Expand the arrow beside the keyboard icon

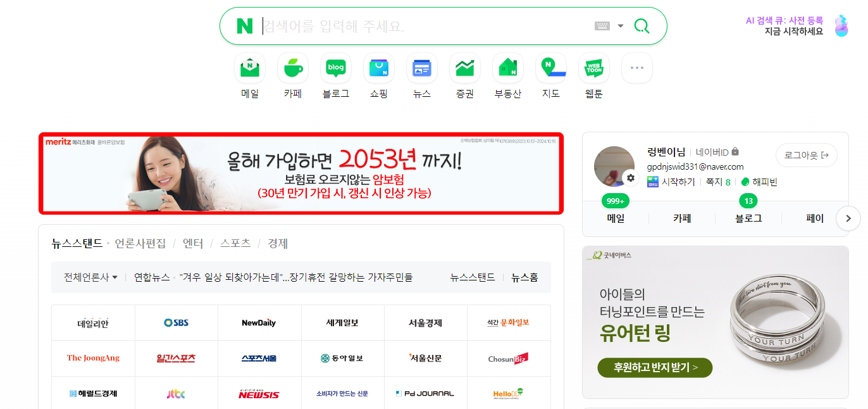point(621,26)
